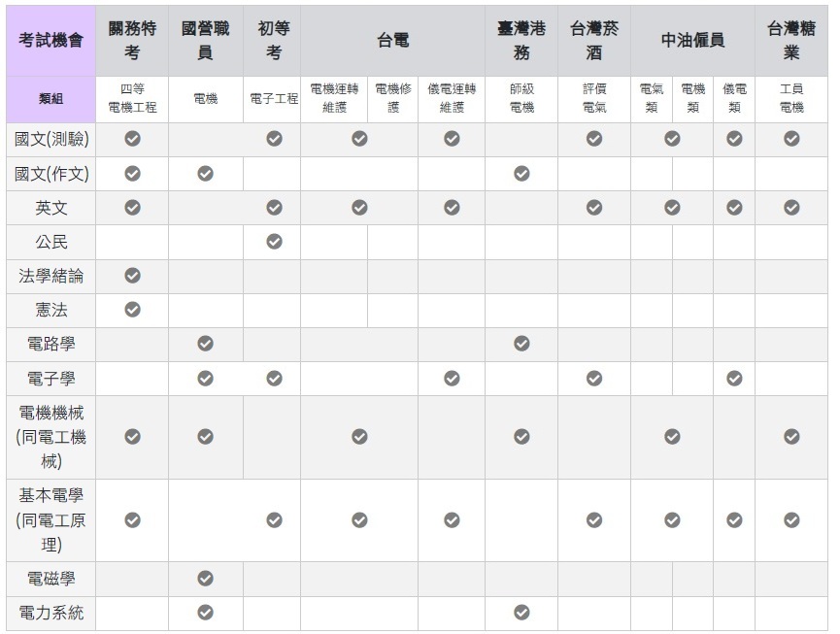Click the 關務特考 column header
840x634 pixels.
tap(132, 41)
